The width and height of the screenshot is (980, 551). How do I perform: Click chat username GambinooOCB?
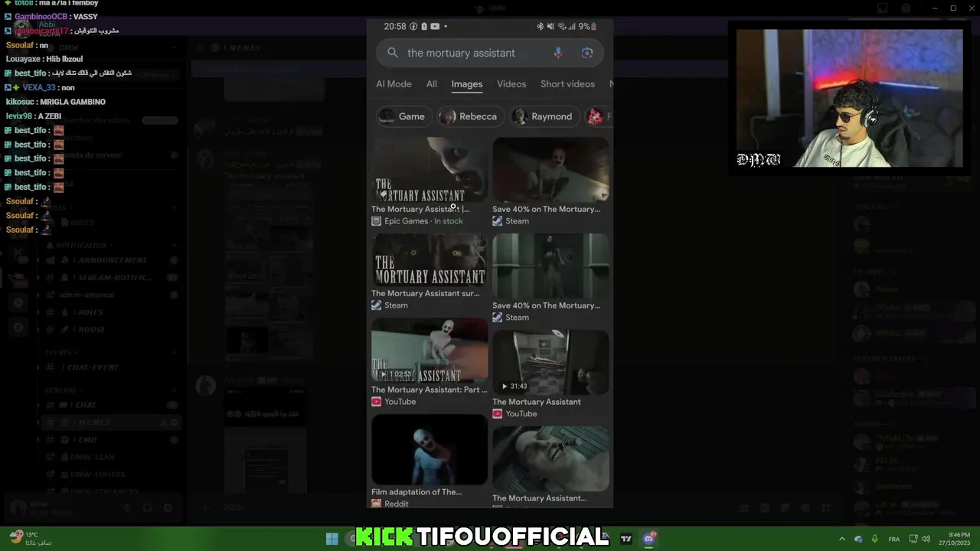[41, 17]
